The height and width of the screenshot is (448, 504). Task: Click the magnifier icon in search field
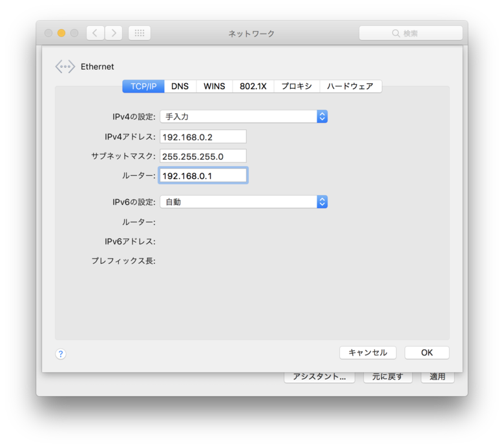(395, 33)
